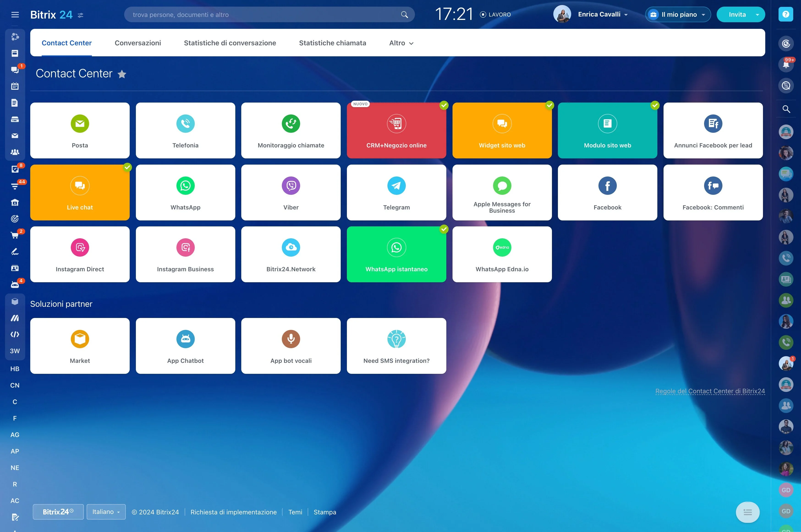Toggle the Contact Center favorite star
Viewport: 801px width, 532px height.
tap(122, 74)
